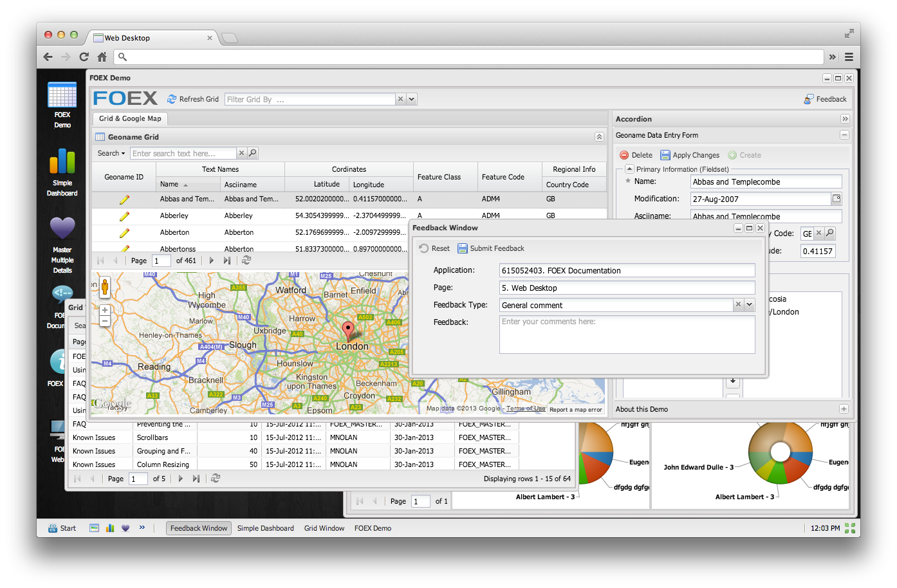Pick up the Street View pegman on the map
The height and width of the screenshot is (588, 897).
click(x=105, y=287)
